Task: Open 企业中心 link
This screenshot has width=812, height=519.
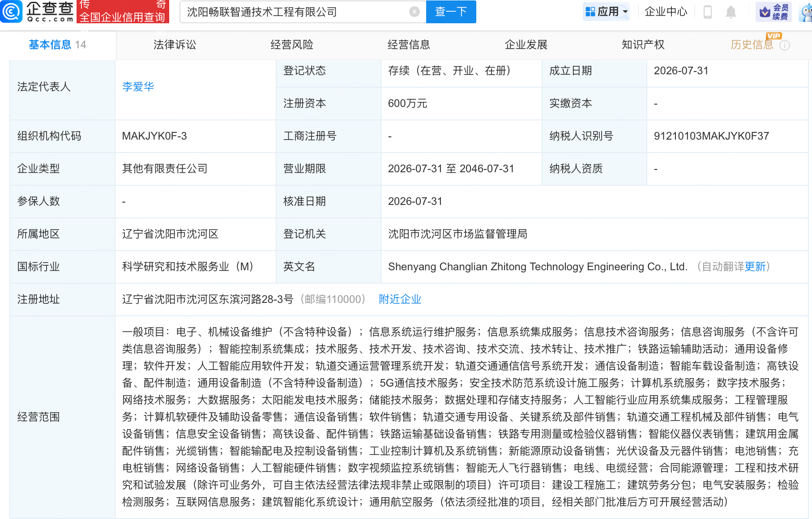Action: tap(666, 12)
